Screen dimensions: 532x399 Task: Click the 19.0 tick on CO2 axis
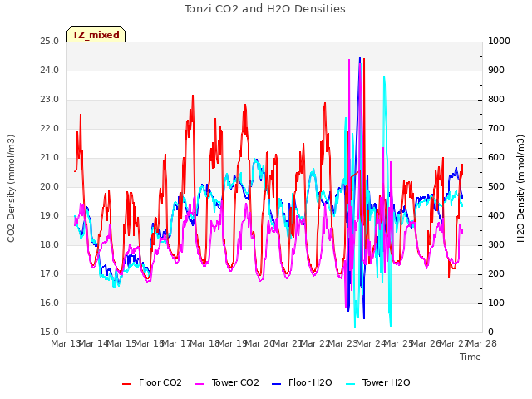tap(50, 216)
